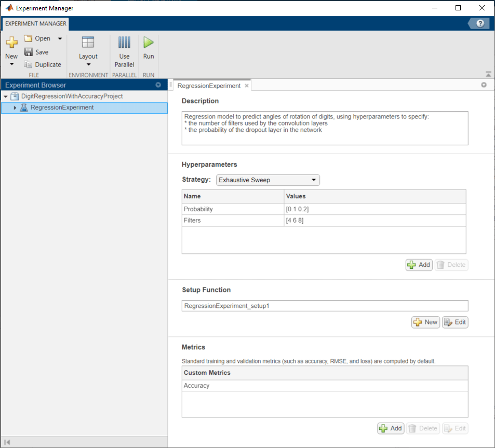
Task: Open document area actions menu button
Action: [484, 85]
